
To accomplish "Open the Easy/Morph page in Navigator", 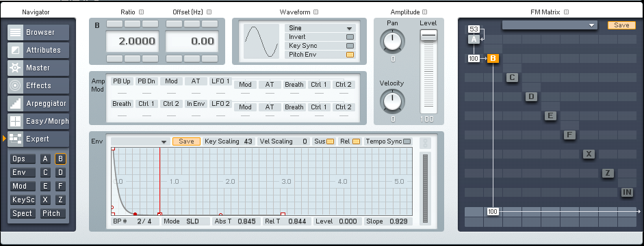I will 38,122.
